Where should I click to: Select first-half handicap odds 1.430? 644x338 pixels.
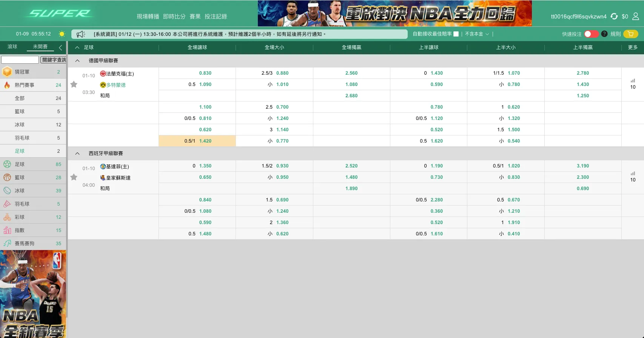click(428, 73)
